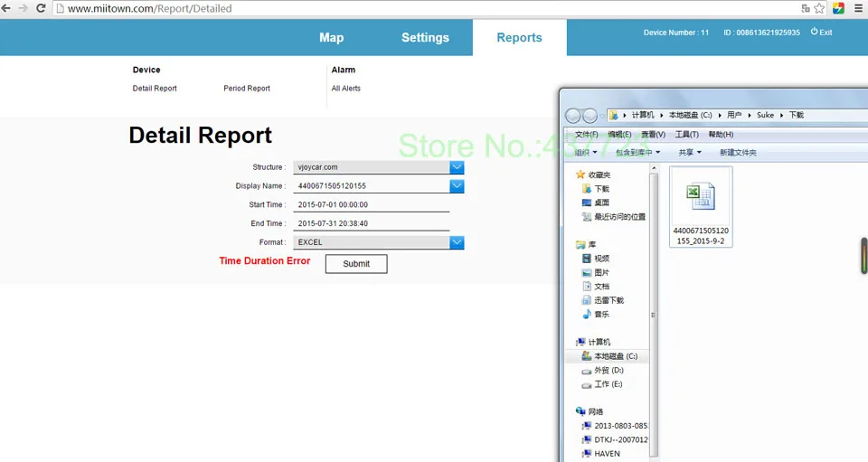Click 新建文件夹 button in Explorer
This screenshot has height=462, width=868.
pos(738,152)
